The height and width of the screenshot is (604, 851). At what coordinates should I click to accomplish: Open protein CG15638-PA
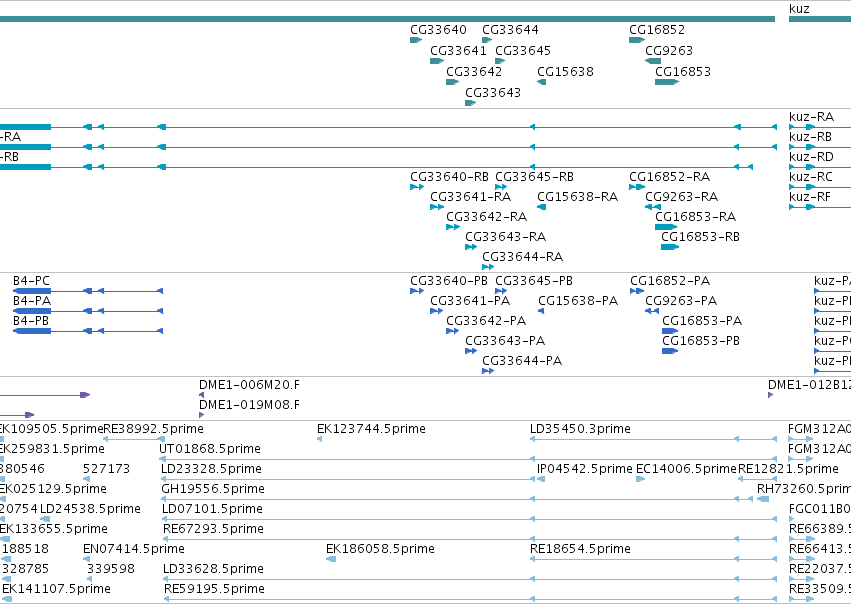pos(578,301)
